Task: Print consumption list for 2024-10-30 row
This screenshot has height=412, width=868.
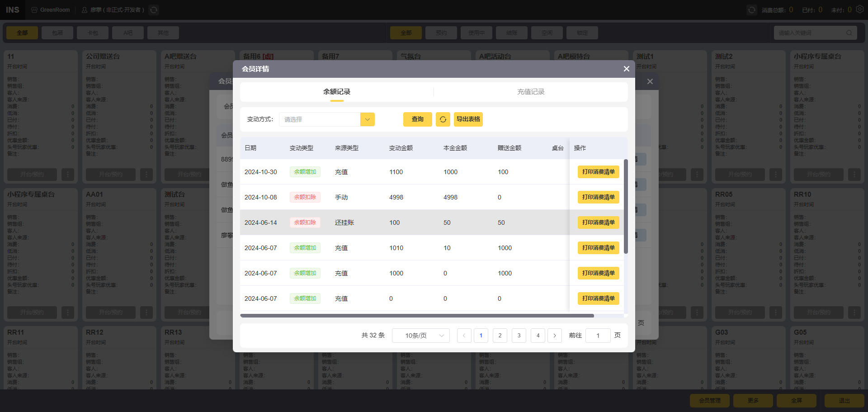Action: point(599,172)
